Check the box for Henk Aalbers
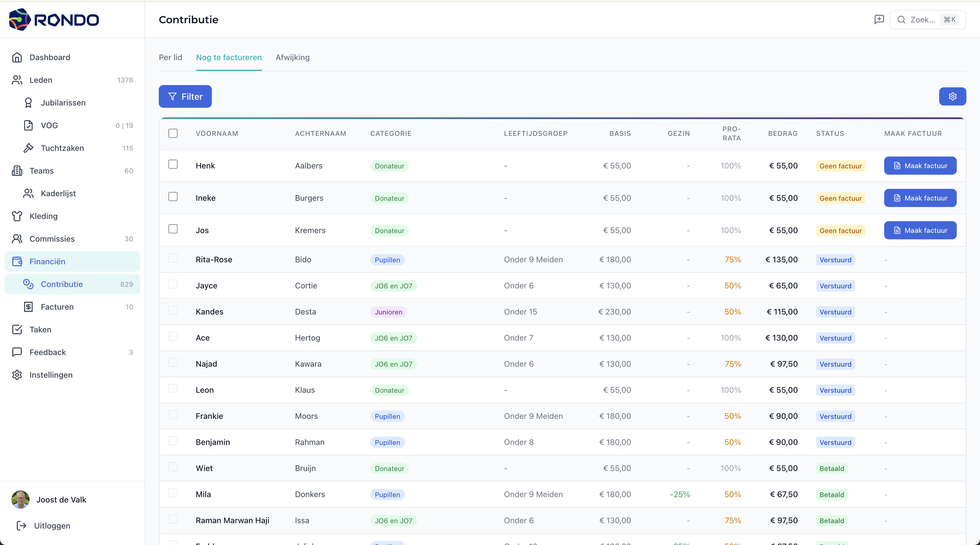The image size is (980, 545). pos(173,164)
